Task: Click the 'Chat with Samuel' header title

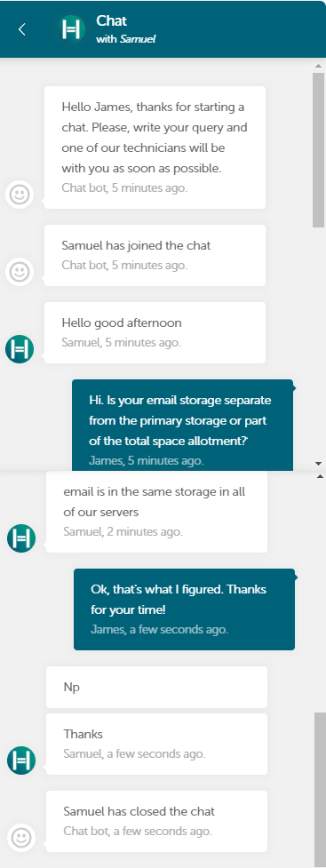Action: click(125, 29)
